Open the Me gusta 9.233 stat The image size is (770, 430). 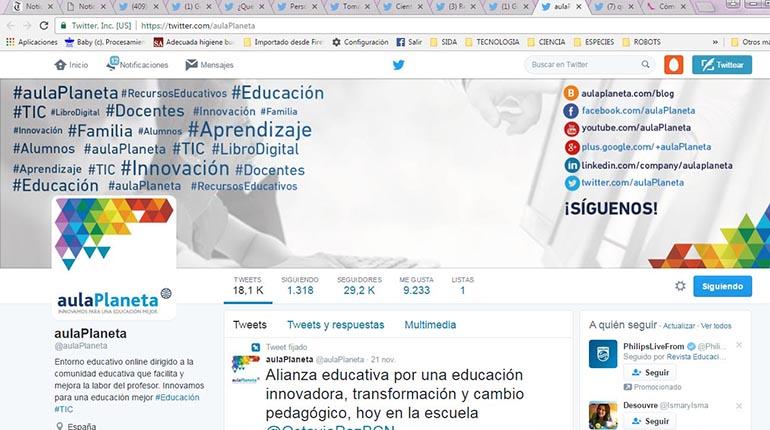(416, 285)
